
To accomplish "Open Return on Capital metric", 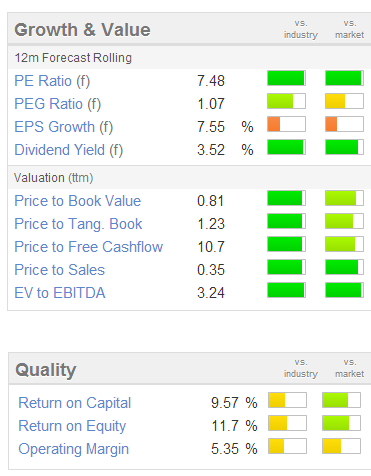I will (75, 403).
